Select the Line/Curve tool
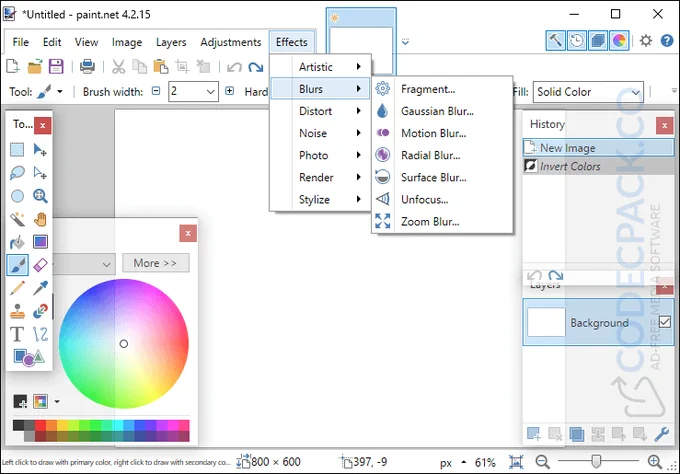 pyautogui.click(x=40, y=334)
